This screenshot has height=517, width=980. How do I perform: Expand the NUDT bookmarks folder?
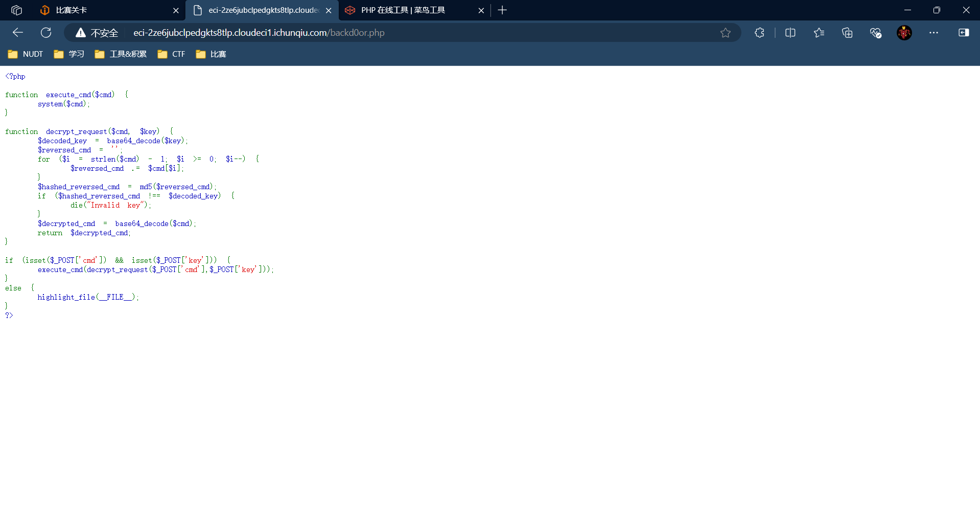pyautogui.click(x=26, y=54)
